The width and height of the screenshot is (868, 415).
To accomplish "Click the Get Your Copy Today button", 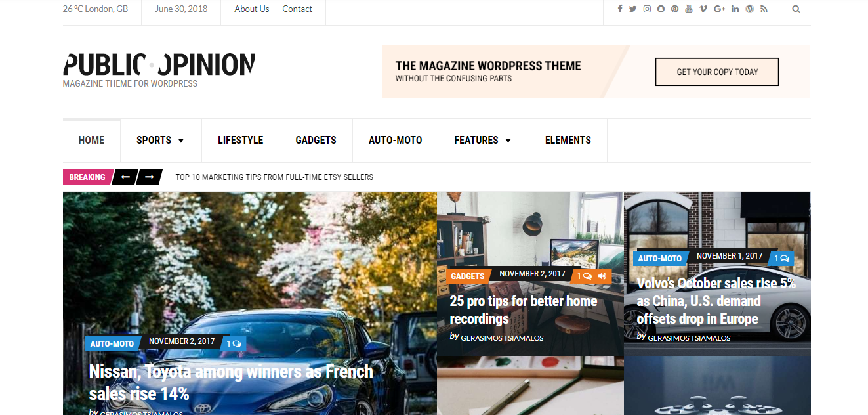I will point(717,72).
